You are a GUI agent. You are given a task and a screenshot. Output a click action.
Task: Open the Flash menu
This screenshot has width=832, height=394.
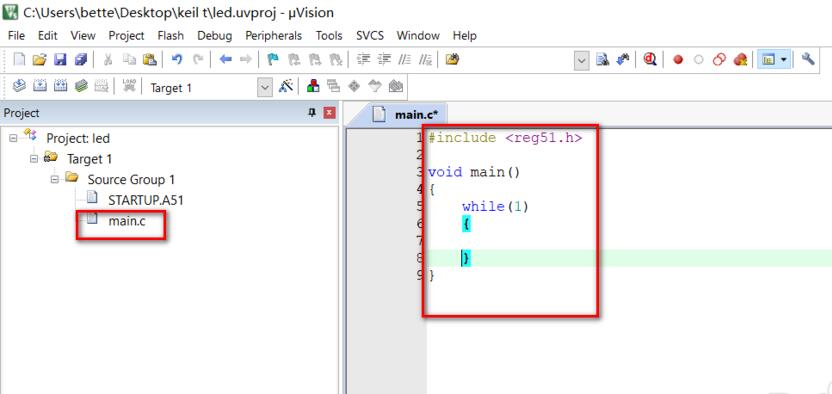[170, 36]
